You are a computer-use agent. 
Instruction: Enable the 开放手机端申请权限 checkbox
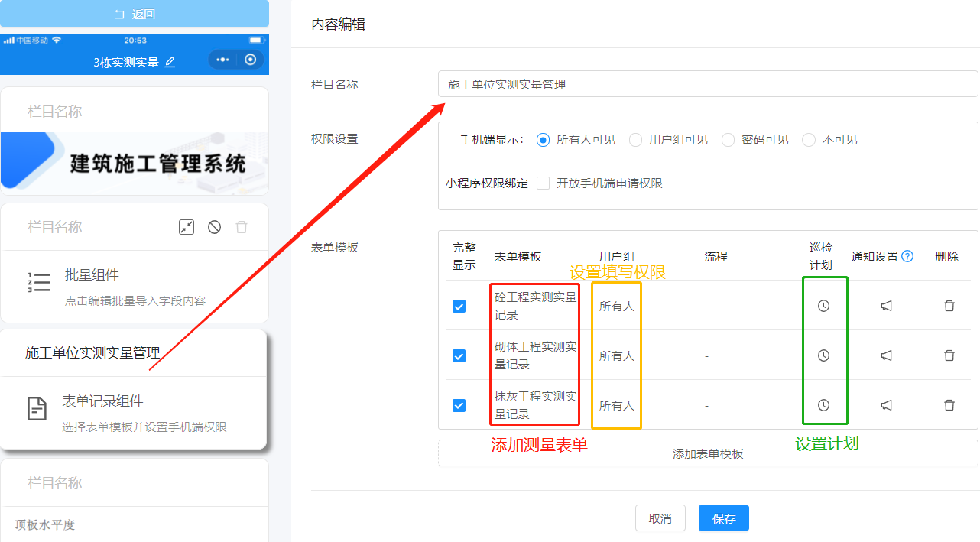(x=544, y=183)
